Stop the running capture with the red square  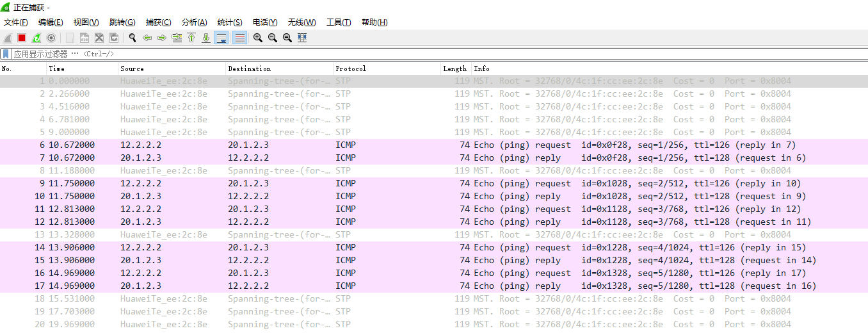(x=22, y=38)
